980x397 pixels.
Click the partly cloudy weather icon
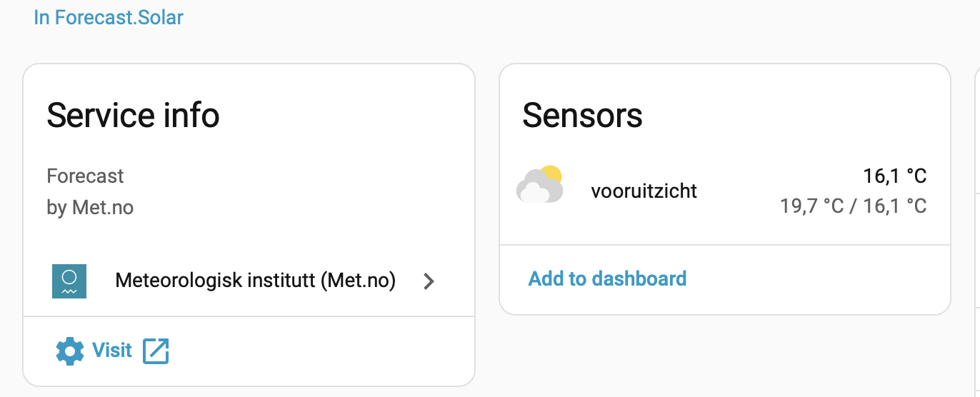pyautogui.click(x=539, y=185)
